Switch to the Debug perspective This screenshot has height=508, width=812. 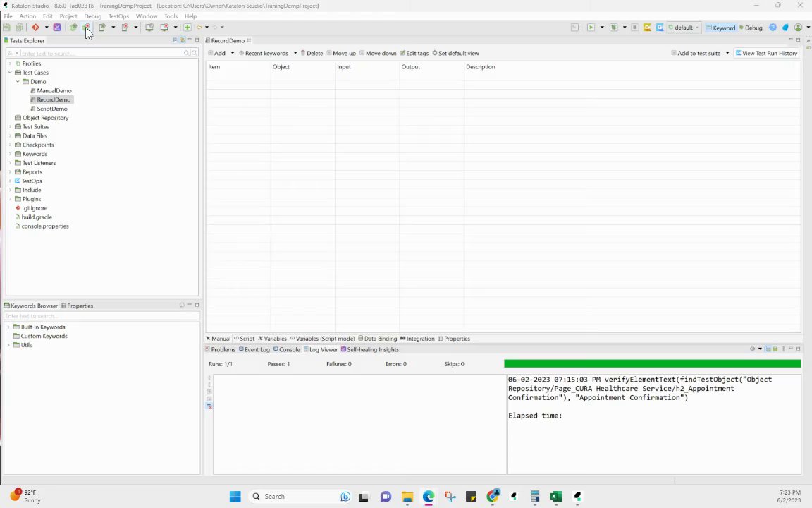click(751, 28)
